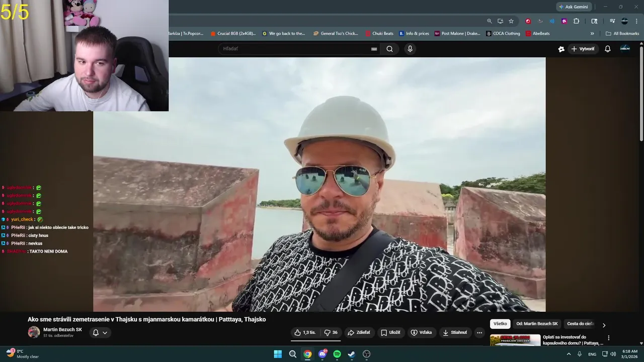Click the YouTube video player
This screenshot has width=644, height=362.
(319, 185)
